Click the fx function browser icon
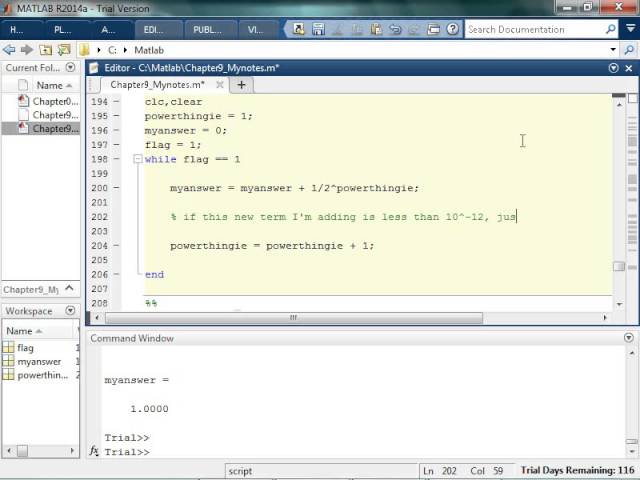640x480 pixels. point(94,451)
